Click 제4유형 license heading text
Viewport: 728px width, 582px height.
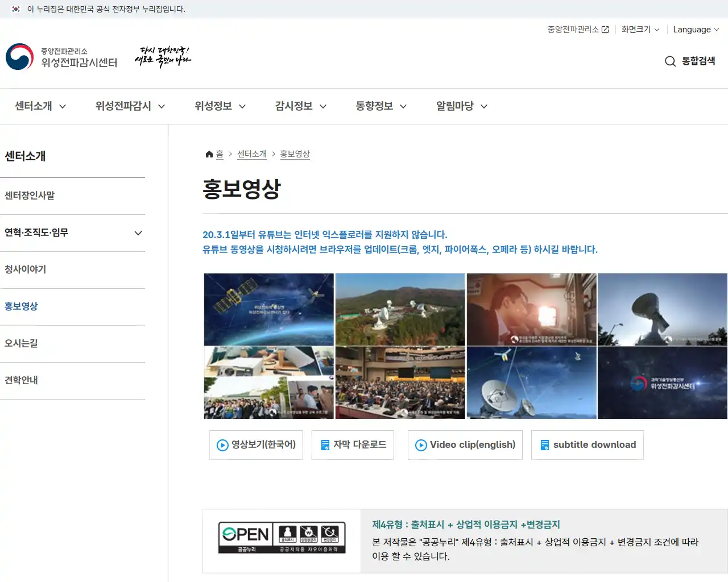coord(466,525)
